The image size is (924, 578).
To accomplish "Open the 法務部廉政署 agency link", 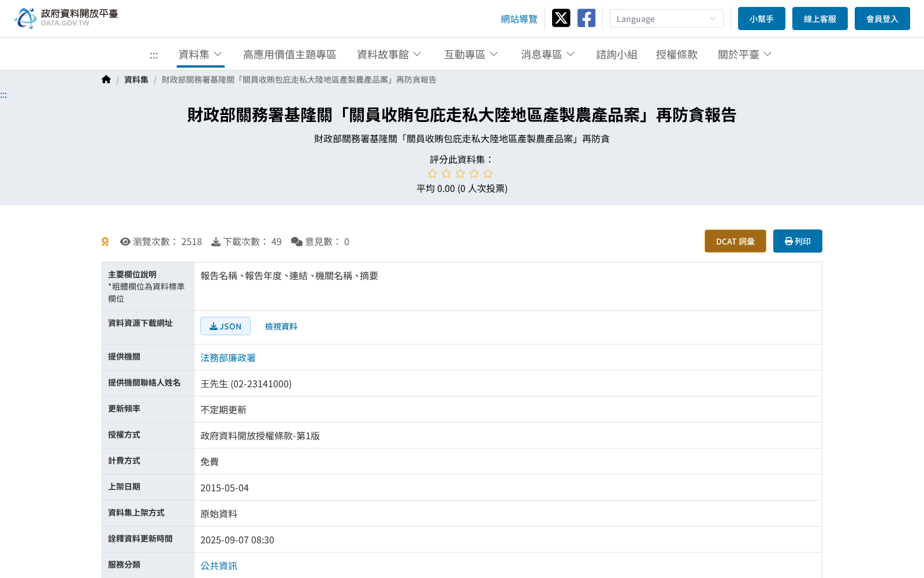I will pyautogui.click(x=228, y=358).
